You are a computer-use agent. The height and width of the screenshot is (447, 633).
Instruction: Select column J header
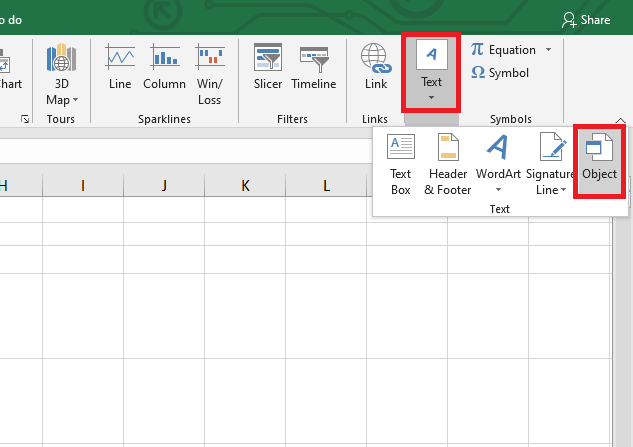pyautogui.click(x=164, y=186)
